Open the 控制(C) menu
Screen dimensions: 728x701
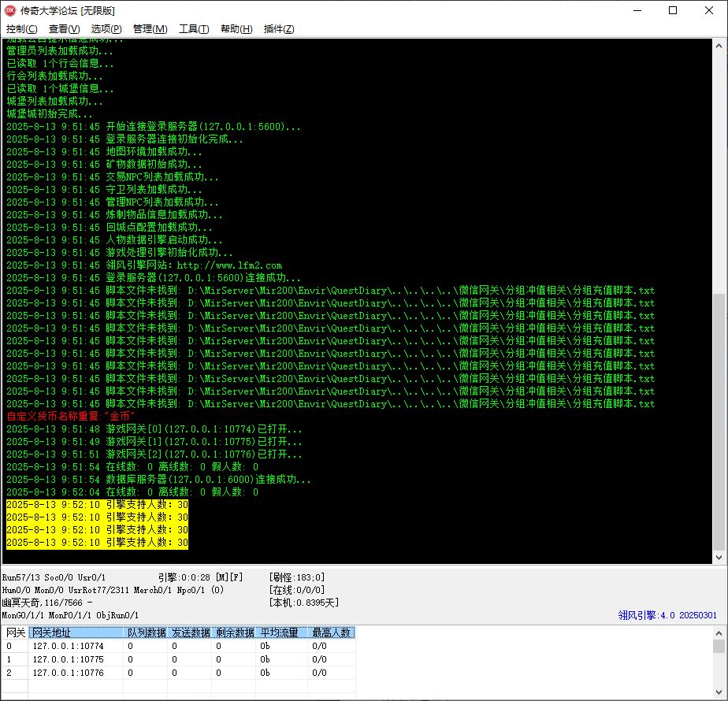tap(21, 29)
